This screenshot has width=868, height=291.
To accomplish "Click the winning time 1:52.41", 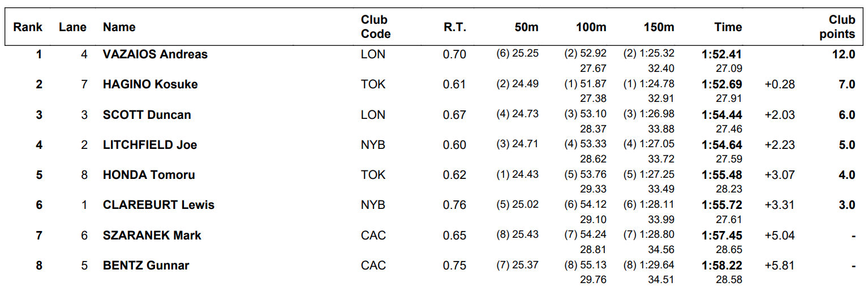I will [721, 55].
